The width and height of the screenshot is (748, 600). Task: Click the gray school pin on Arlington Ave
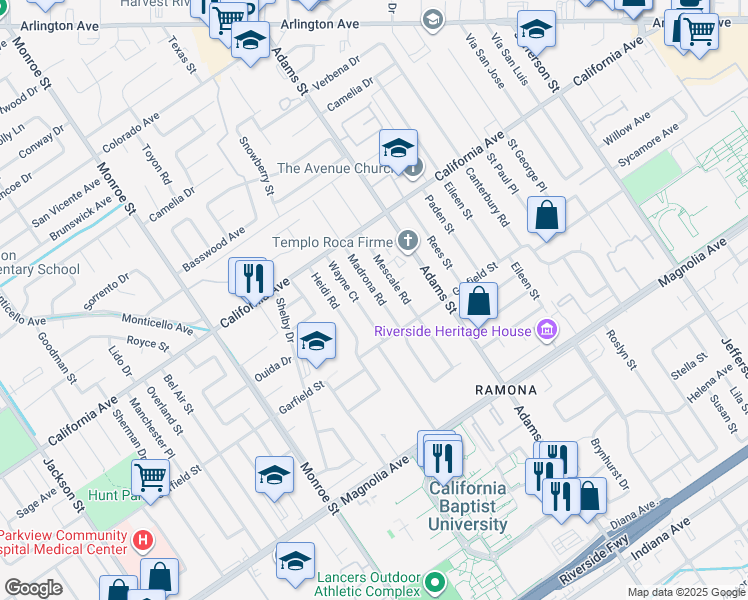click(433, 21)
